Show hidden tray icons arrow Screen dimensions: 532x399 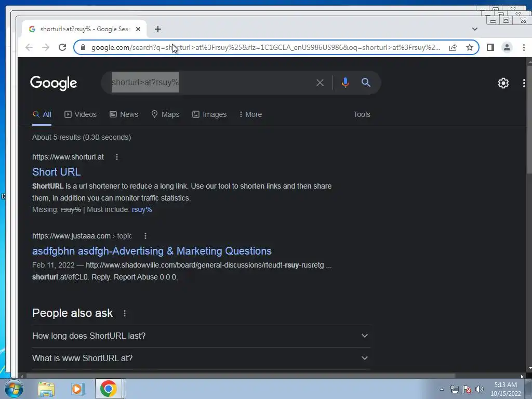tap(442, 389)
